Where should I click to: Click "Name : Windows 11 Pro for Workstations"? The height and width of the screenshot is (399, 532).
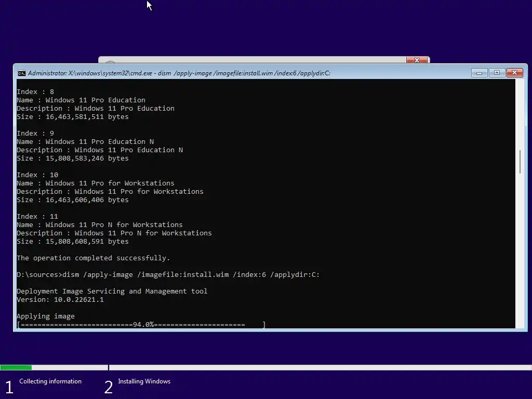coord(96,183)
